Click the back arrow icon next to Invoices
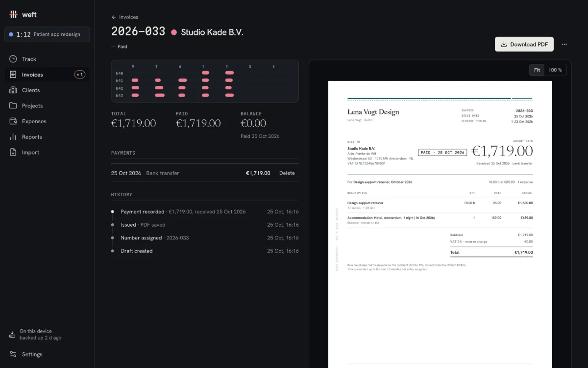The width and height of the screenshot is (588, 368). (114, 17)
